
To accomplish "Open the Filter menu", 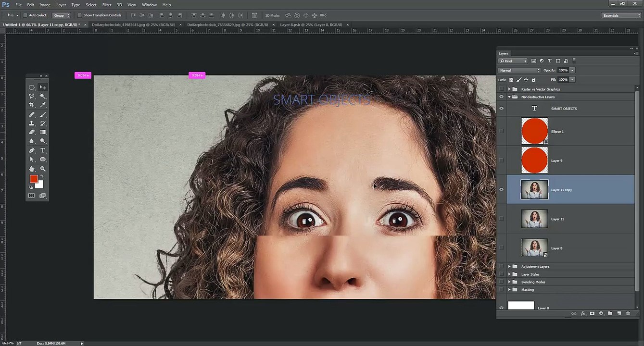I will [107, 5].
